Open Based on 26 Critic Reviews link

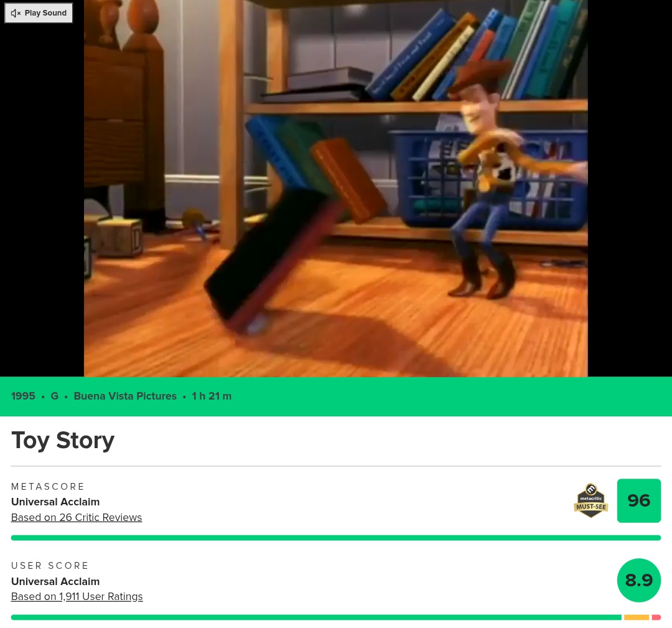(x=77, y=517)
